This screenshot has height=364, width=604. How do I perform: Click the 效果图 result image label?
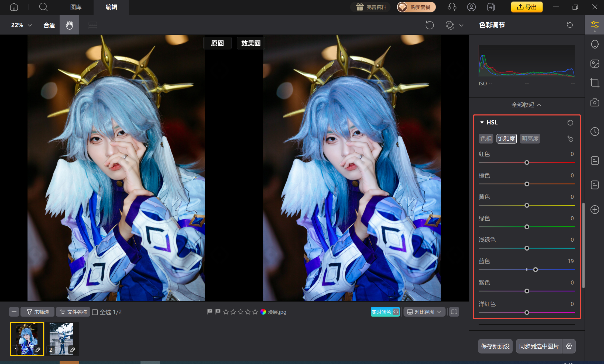251,43
